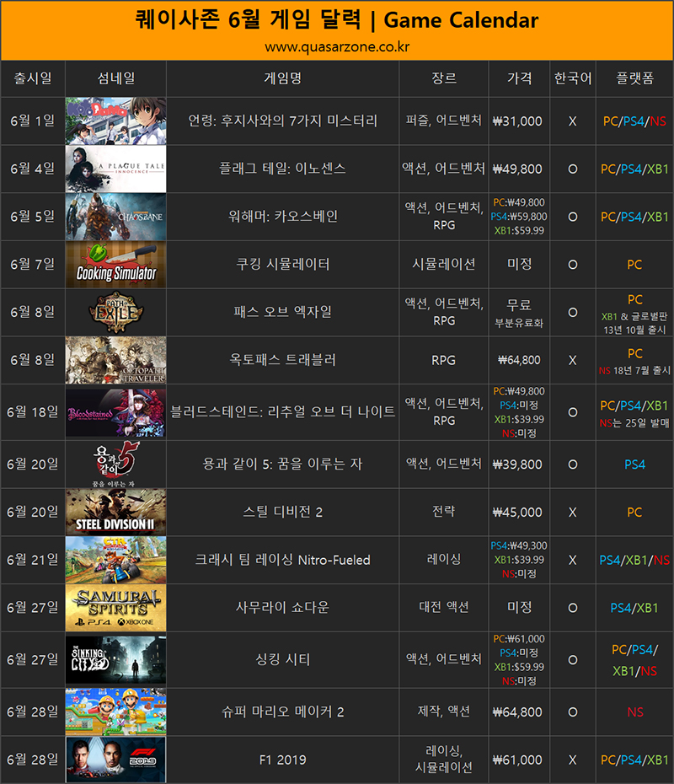Open the Kotodama anime thumbnail
Image resolution: width=674 pixels, height=784 pixels.
[x=116, y=121]
